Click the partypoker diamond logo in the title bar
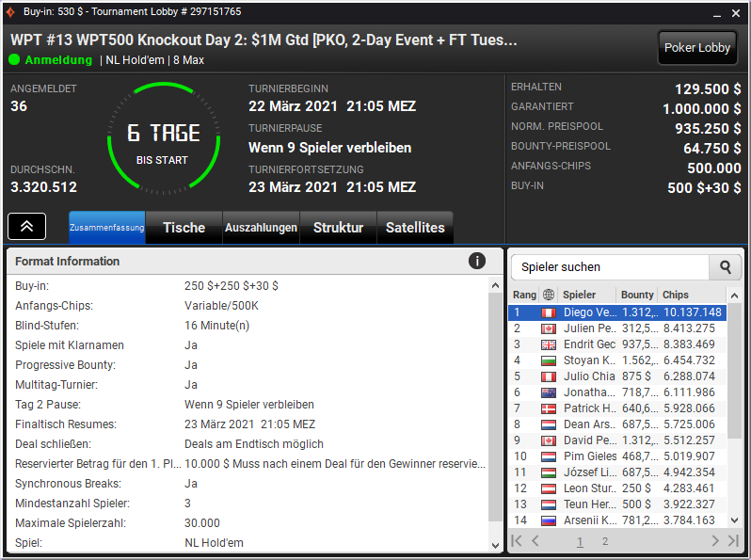Viewport: 751px width, 560px height. point(9,12)
